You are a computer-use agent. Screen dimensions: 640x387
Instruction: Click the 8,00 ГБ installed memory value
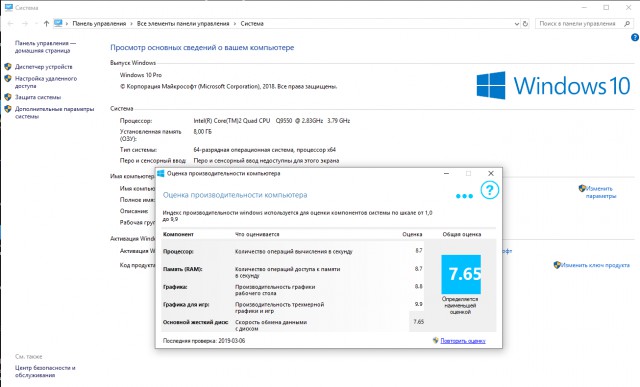202,131
